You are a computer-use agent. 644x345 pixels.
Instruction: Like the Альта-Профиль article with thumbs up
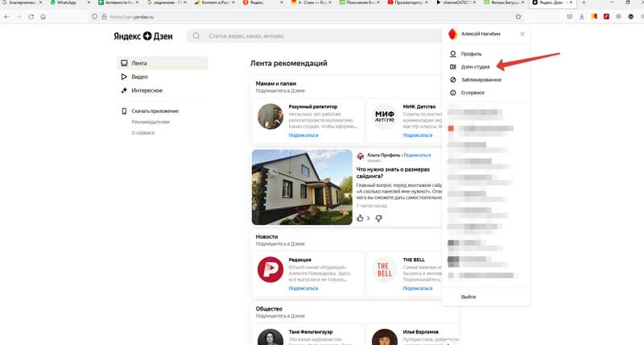click(x=360, y=218)
